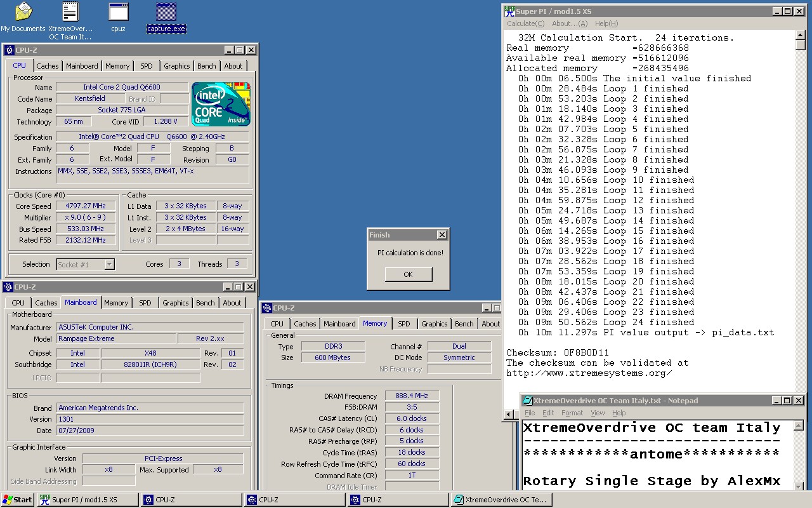Switch to Memory tab in top CPU-Z
Screen dimensions: 812x508
coord(117,66)
